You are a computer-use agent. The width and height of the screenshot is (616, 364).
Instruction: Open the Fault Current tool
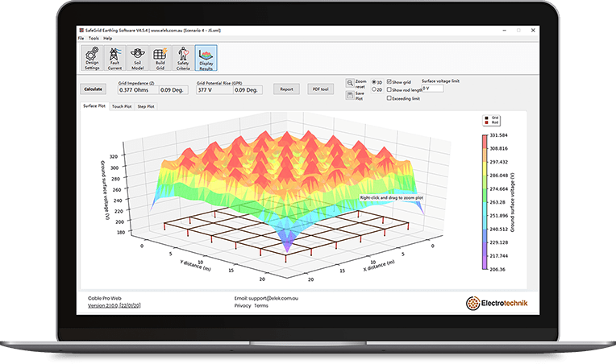pyautogui.click(x=114, y=58)
